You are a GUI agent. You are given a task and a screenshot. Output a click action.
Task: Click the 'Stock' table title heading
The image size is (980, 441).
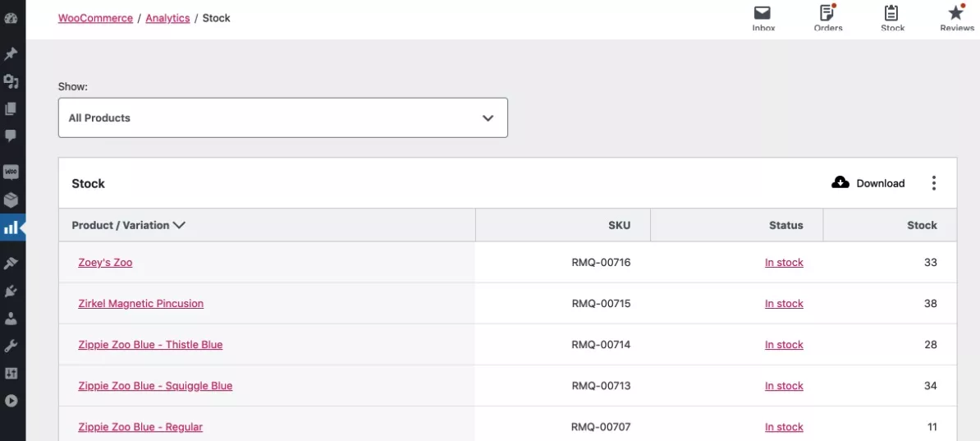coord(88,184)
